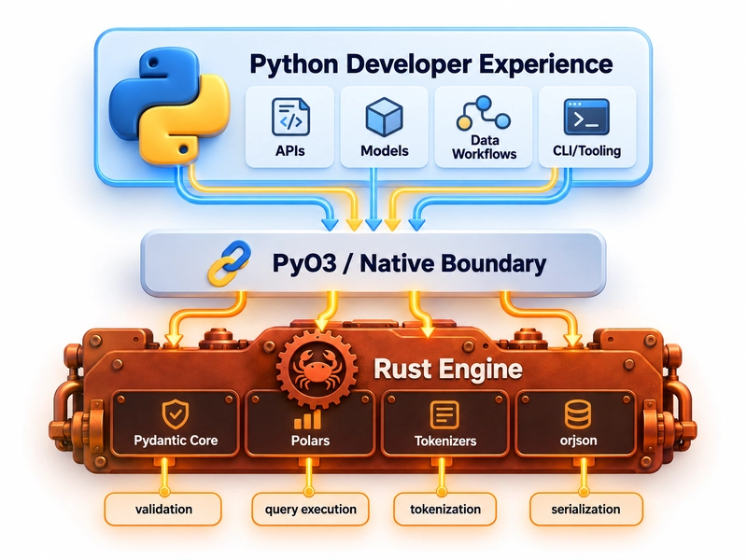
Task: Select the CLI/Tooling card label
Action: [x=587, y=151]
